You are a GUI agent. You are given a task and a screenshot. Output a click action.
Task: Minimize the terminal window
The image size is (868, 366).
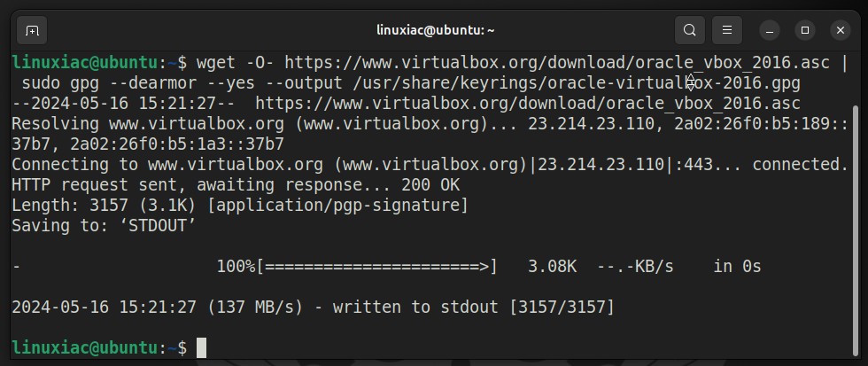tap(770, 30)
